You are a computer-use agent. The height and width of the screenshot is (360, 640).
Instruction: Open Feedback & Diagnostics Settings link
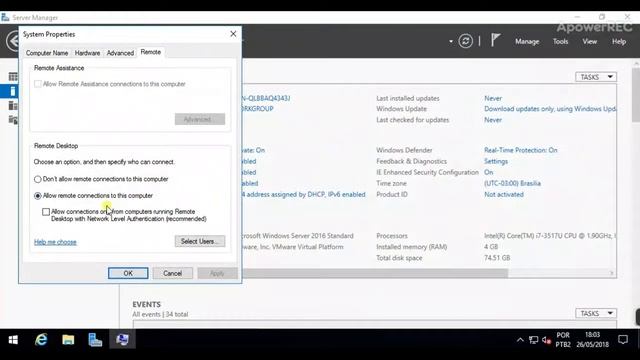tap(496, 161)
